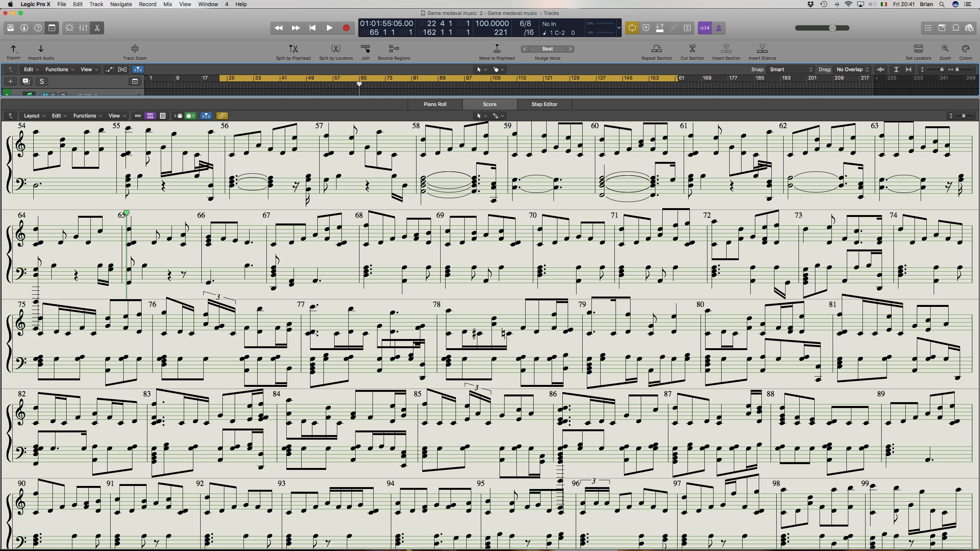The image size is (980, 551).
Task: Open Score editor View dropdown
Action: coord(117,116)
